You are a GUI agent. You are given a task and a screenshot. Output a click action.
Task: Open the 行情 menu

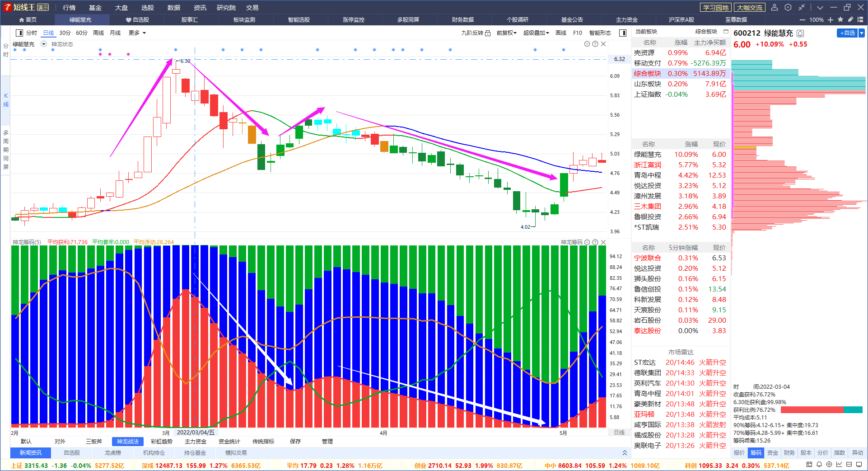(x=69, y=8)
